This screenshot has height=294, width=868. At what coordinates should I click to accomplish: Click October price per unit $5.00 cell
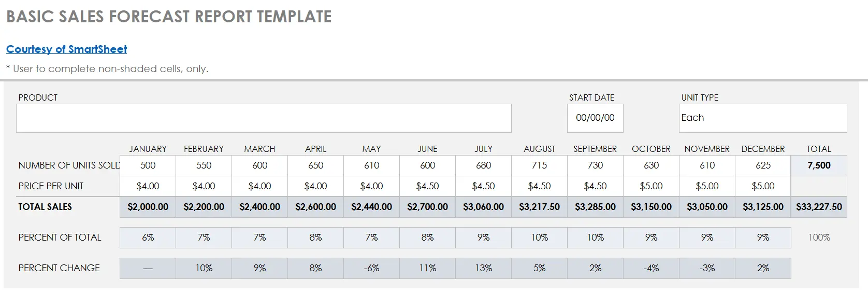(651, 186)
